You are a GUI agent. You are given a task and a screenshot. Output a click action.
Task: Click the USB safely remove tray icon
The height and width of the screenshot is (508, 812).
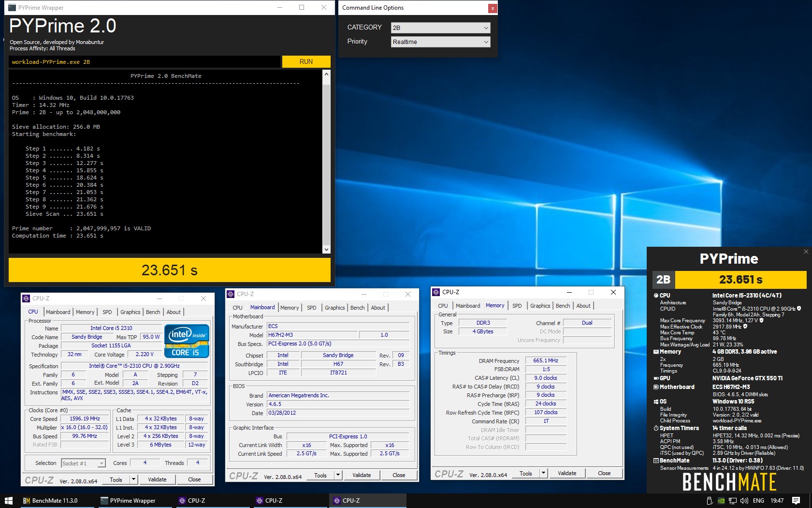pos(710,501)
